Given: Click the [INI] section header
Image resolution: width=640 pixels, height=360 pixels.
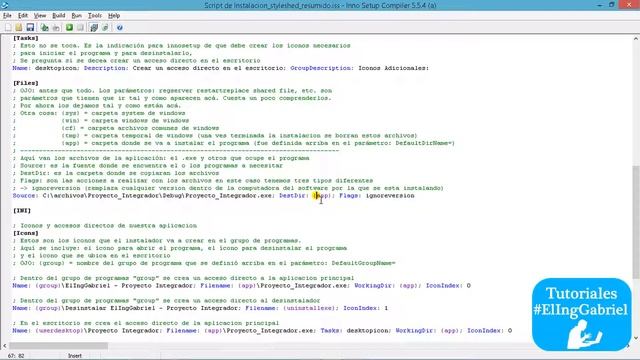Looking at the screenshot, I should (x=22, y=211).
